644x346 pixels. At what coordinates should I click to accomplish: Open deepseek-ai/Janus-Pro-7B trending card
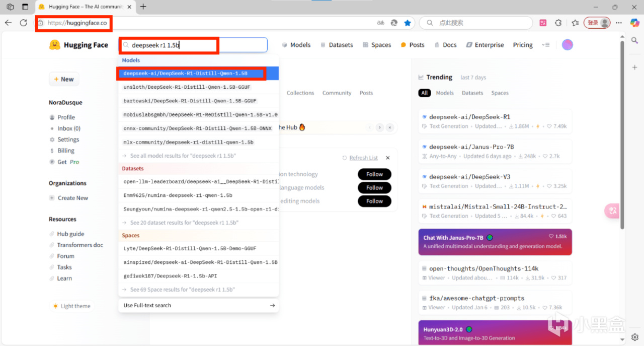point(495,151)
